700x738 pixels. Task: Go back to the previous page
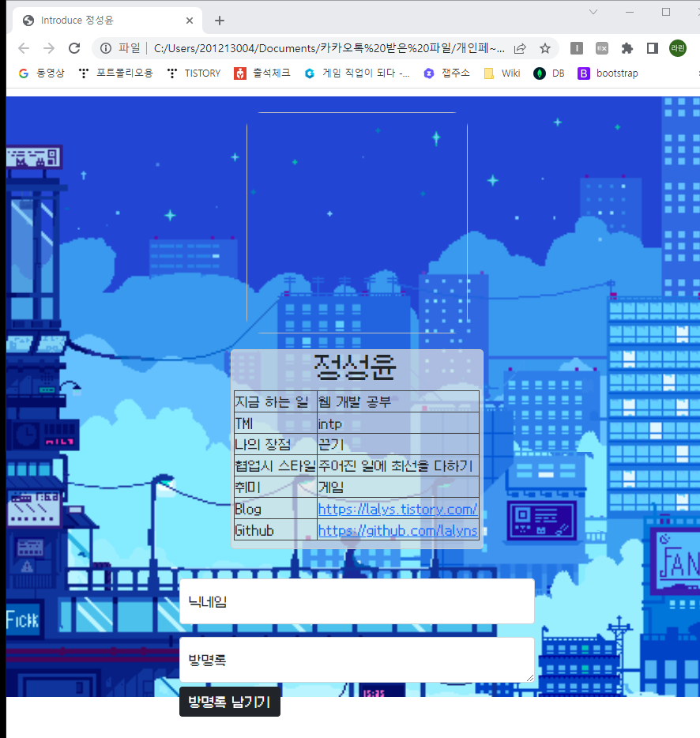(x=24, y=48)
